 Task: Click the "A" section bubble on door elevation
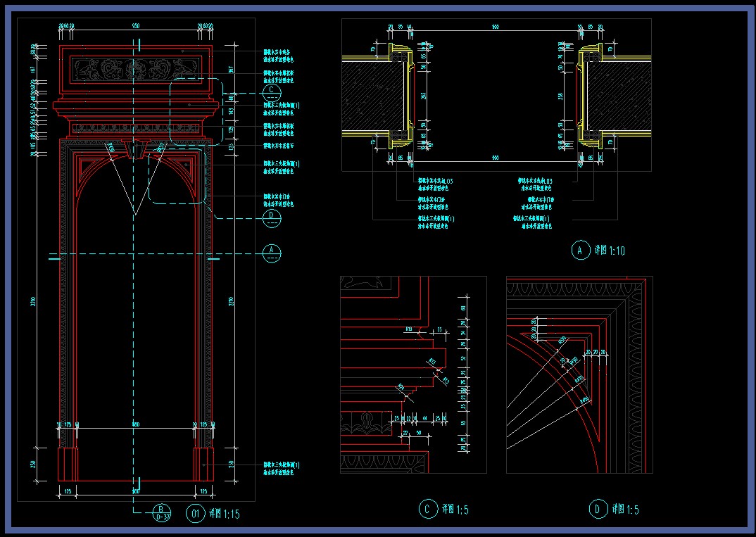pyautogui.click(x=272, y=253)
